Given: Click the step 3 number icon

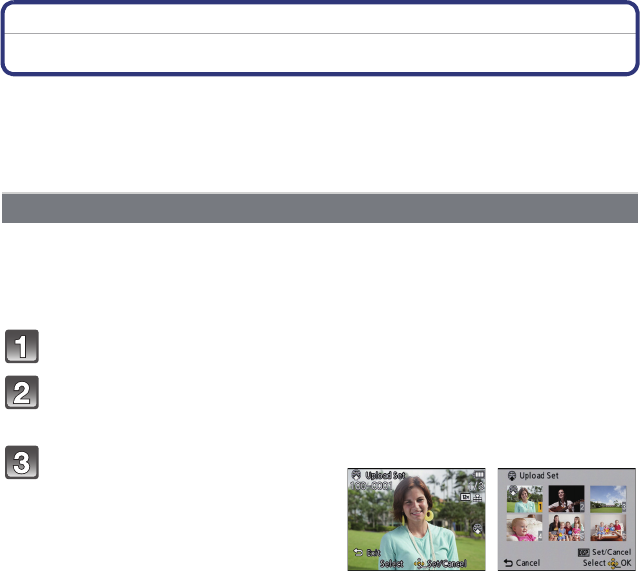Looking at the screenshot, I should (x=22, y=462).
